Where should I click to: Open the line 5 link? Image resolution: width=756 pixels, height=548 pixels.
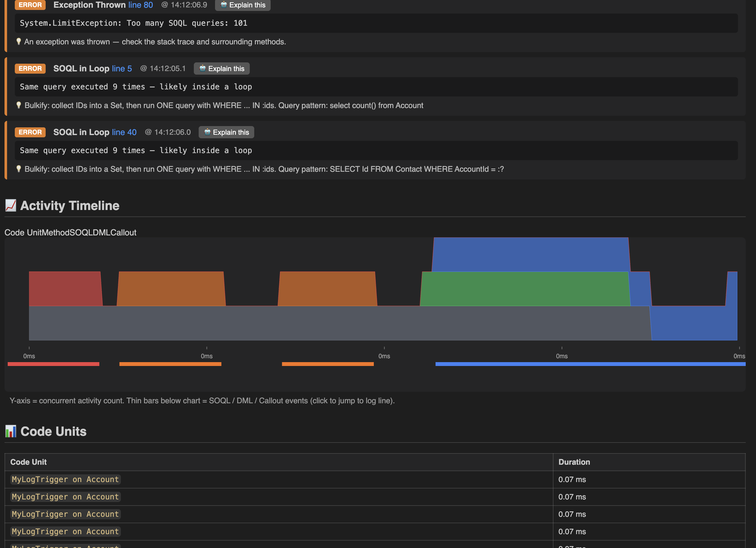click(x=122, y=68)
